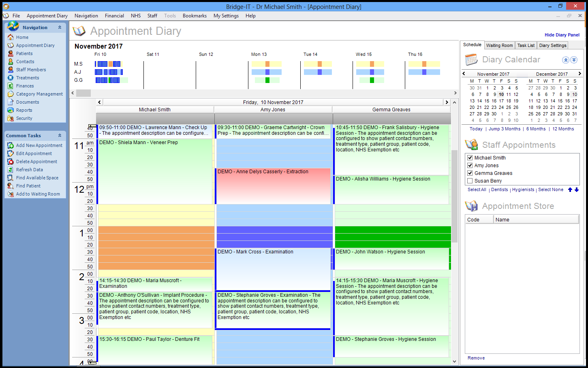Uncheck Gemma Greaves staff checkbox
This screenshot has width=588, height=368.
click(x=470, y=173)
